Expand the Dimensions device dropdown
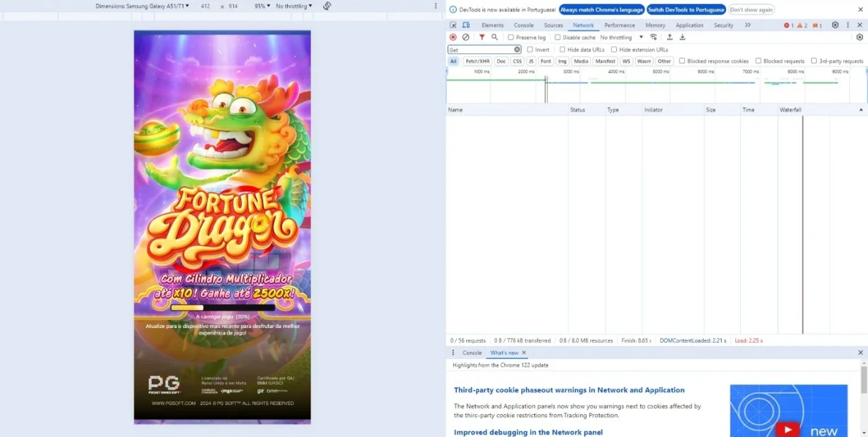Screen dimensions: 868x437 [143, 6]
